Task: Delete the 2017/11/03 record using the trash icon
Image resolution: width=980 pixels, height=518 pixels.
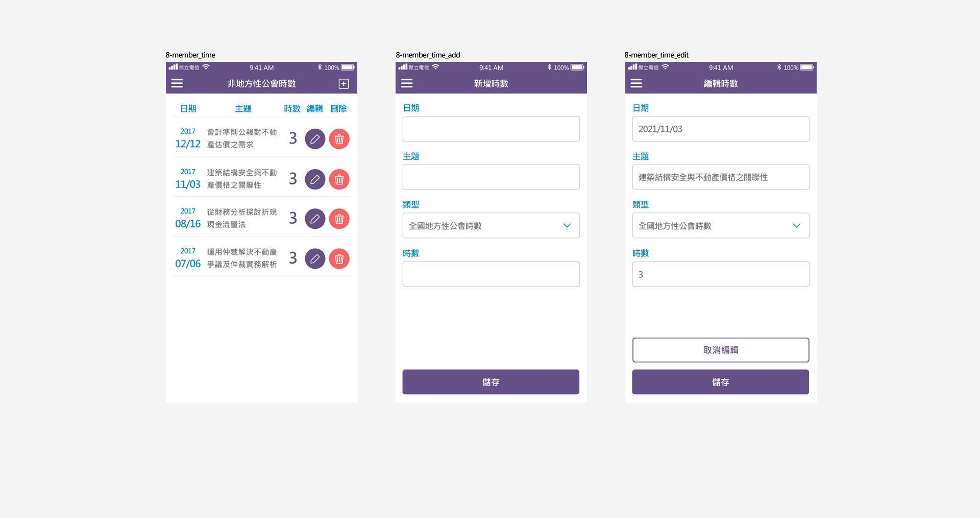Action: coord(339,179)
